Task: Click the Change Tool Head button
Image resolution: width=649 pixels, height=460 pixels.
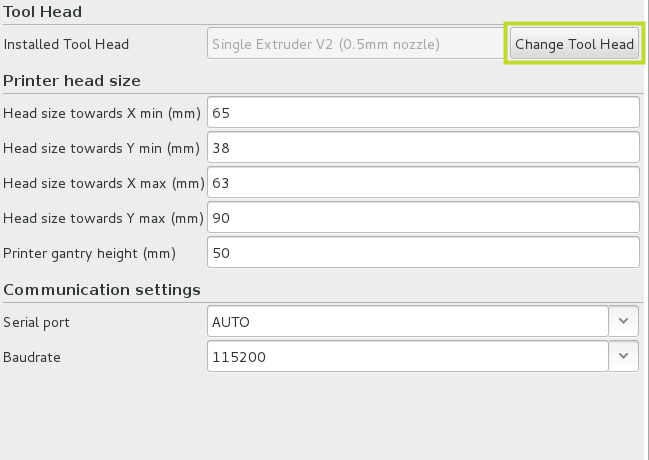Action: coord(574,43)
